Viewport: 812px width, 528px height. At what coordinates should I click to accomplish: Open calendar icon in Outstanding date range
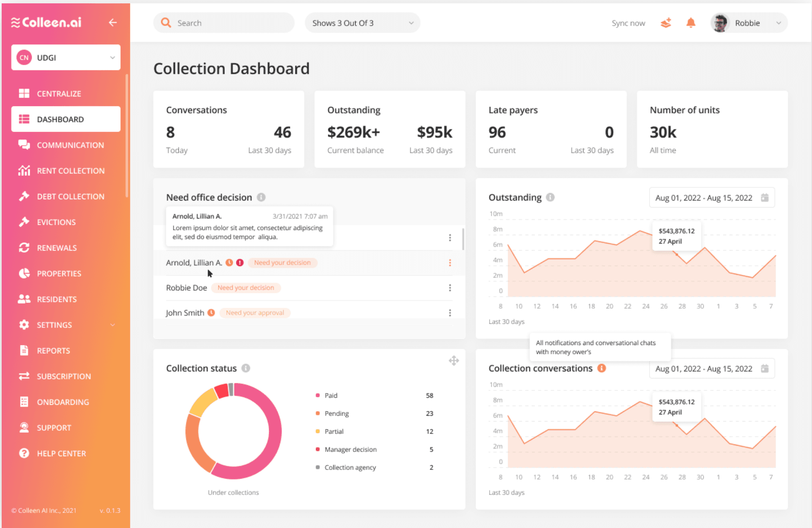(x=764, y=198)
